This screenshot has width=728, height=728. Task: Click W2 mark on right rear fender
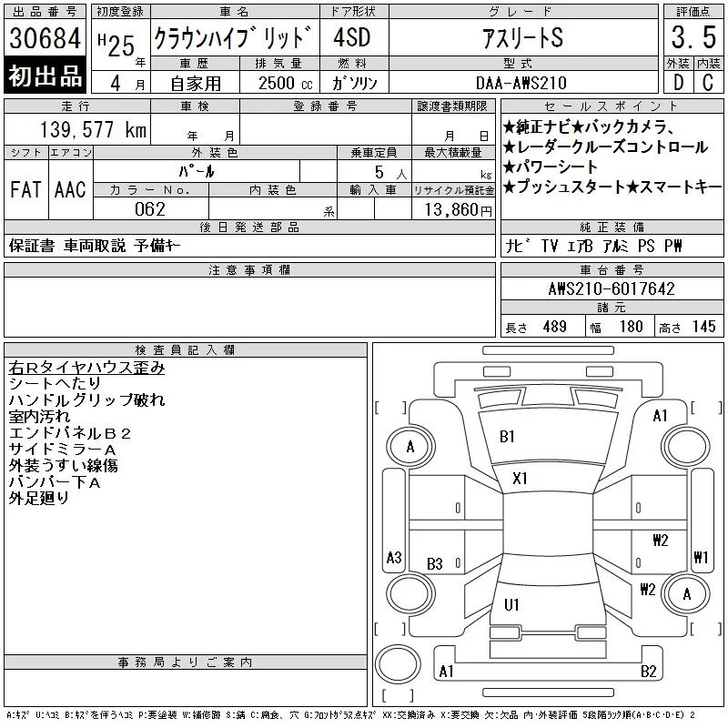pos(648,589)
